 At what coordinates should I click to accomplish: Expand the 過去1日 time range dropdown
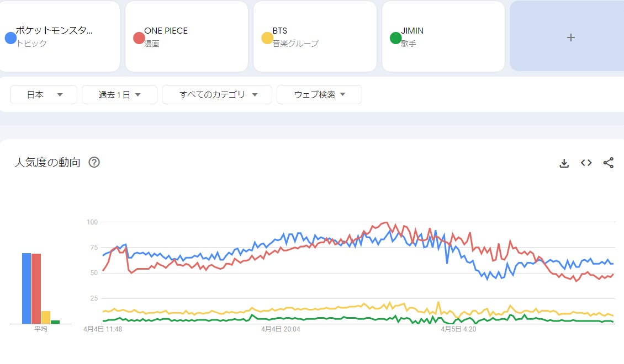(x=119, y=95)
